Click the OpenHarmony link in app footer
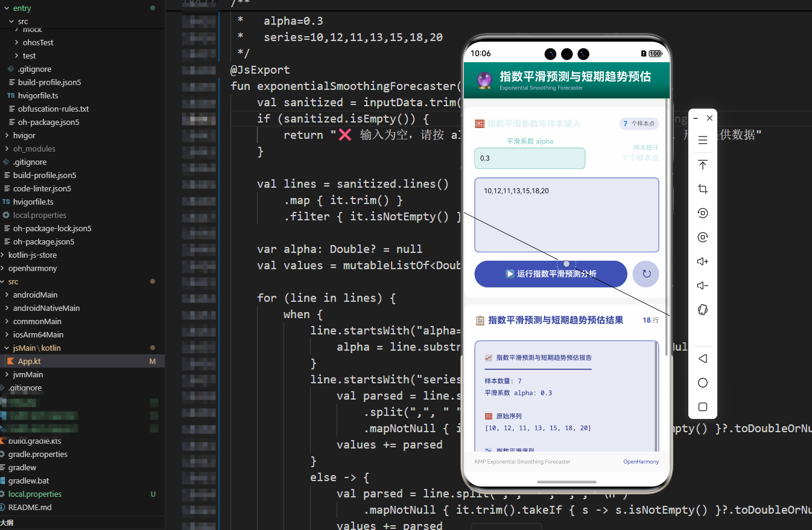This screenshot has width=812, height=530. (641, 462)
